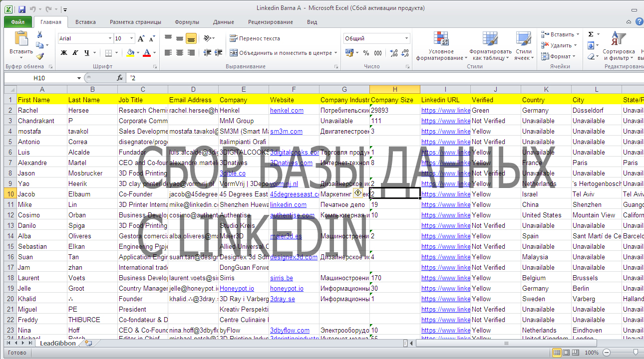Open the font size dropdown
This screenshot has height=359, width=644.
pos(132,38)
